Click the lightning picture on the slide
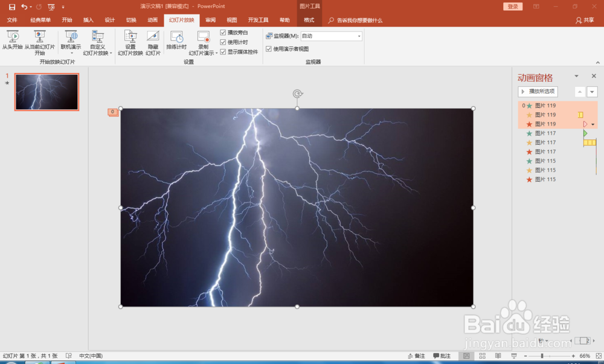This screenshot has height=364, width=604. pyautogui.click(x=297, y=208)
